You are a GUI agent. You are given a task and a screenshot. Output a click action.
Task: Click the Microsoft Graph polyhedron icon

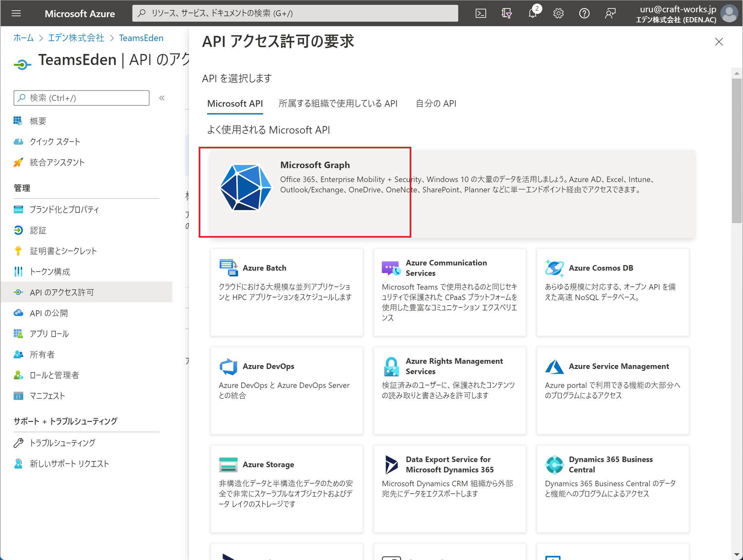[245, 187]
